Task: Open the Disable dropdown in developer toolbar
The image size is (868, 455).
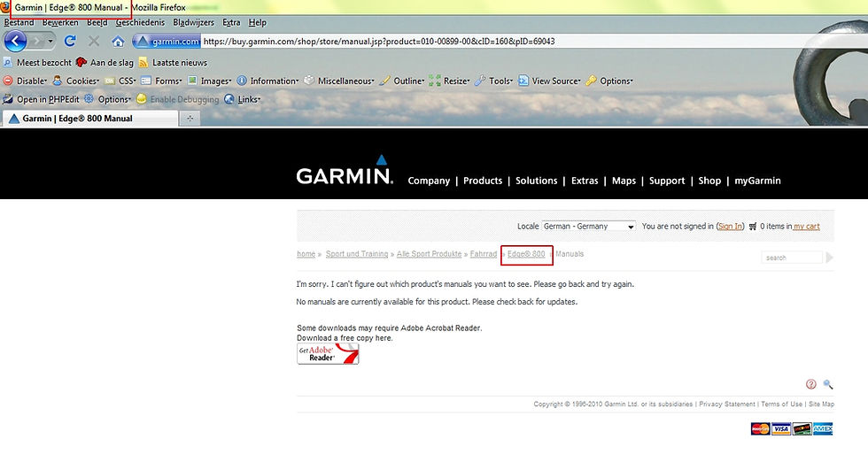Action: 25,81
